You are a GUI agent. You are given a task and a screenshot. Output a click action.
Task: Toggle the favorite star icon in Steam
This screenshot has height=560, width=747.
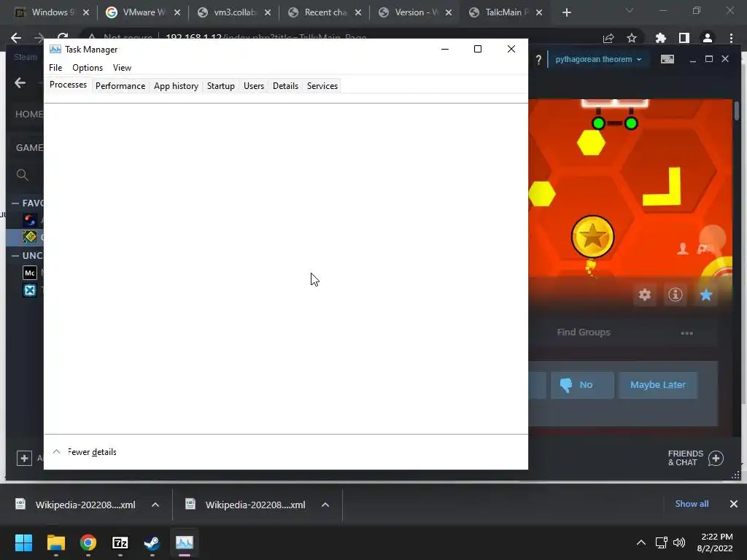click(706, 295)
